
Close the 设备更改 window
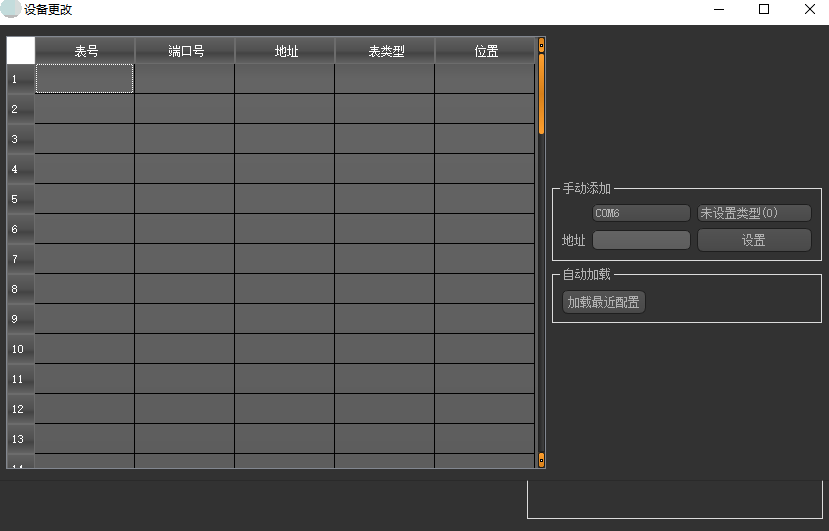809,10
